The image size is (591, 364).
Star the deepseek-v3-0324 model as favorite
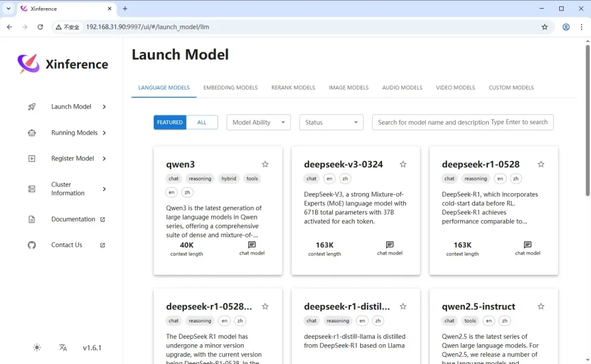click(x=403, y=164)
